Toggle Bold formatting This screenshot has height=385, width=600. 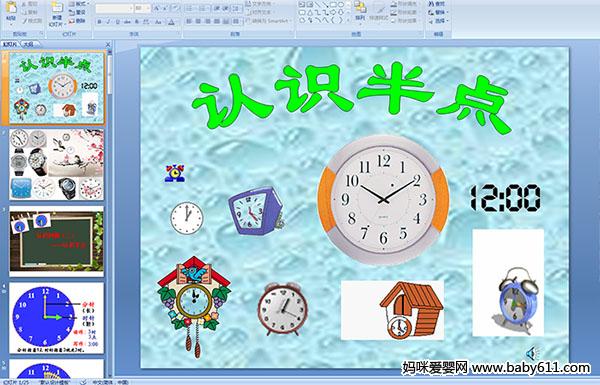pos(99,22)
